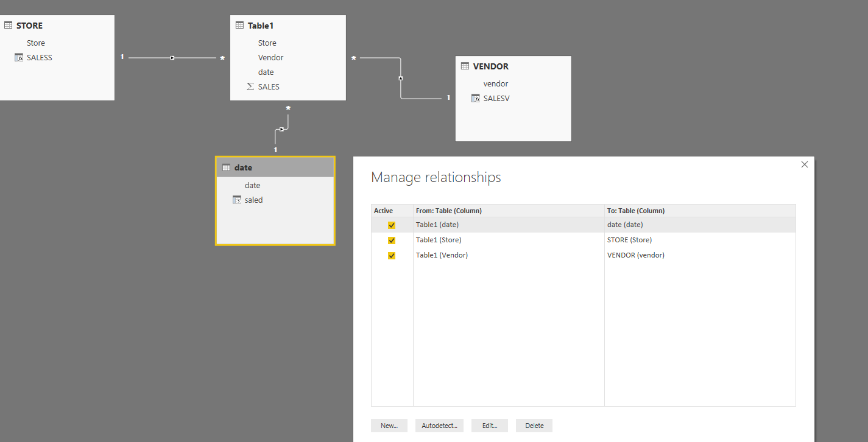Select the SALES field in Table1
This screenshot has height=442, width=868.
(269, 87)
